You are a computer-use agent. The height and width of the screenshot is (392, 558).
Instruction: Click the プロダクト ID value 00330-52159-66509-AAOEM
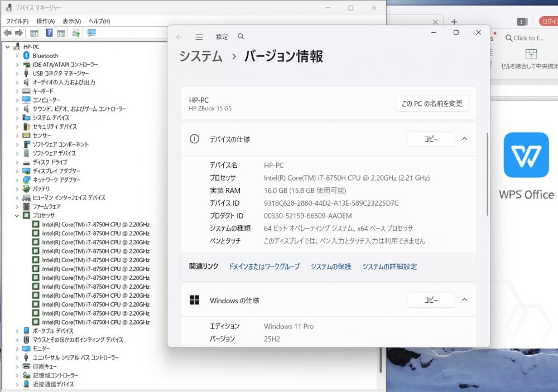pyautogui.click(x=307, y=216)
